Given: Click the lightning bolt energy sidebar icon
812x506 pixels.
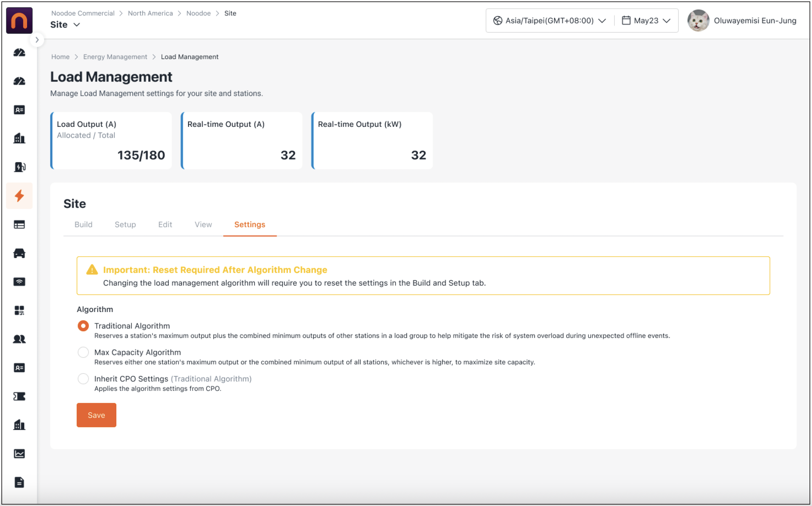Looking at the screenshot, I should [19, 196].
